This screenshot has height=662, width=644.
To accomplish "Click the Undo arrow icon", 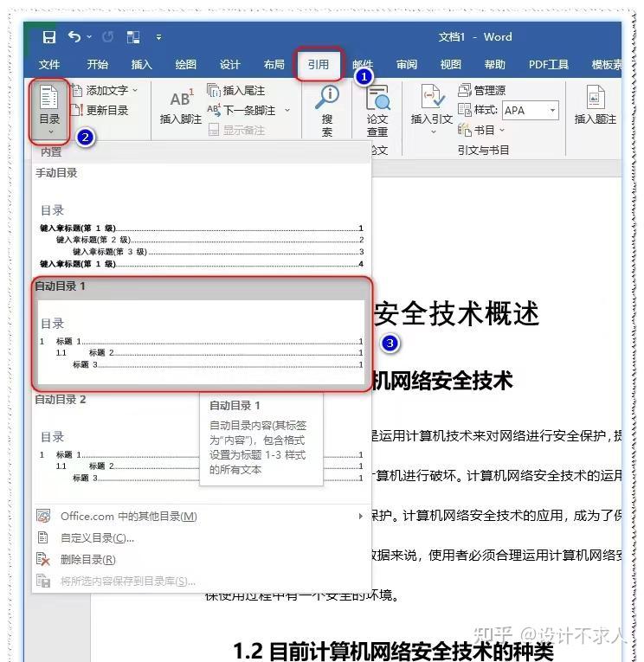I will [74, 37].
